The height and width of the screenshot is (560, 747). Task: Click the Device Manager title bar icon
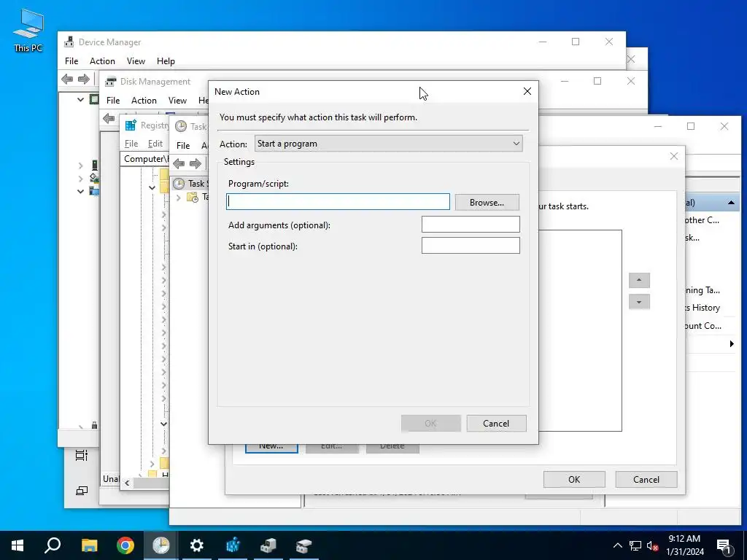point(69,42)
